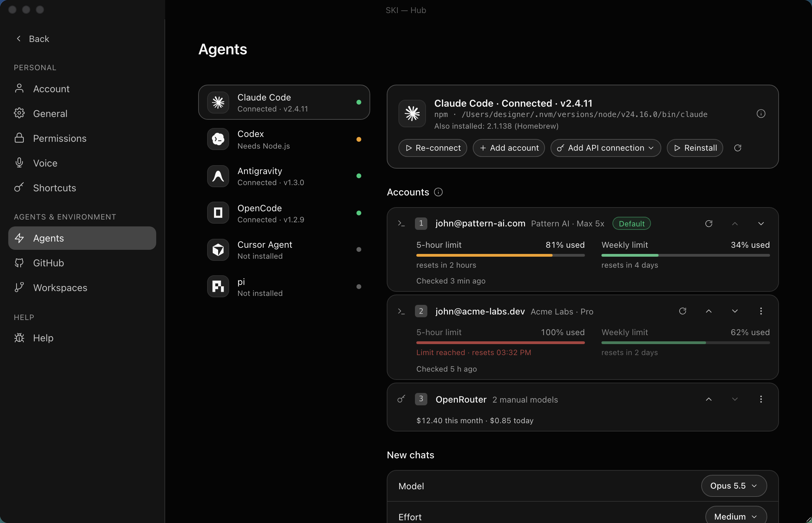
Task: Click the Cursor Agent cube icon
Action: pyautogui.click(x=218, y=250)
